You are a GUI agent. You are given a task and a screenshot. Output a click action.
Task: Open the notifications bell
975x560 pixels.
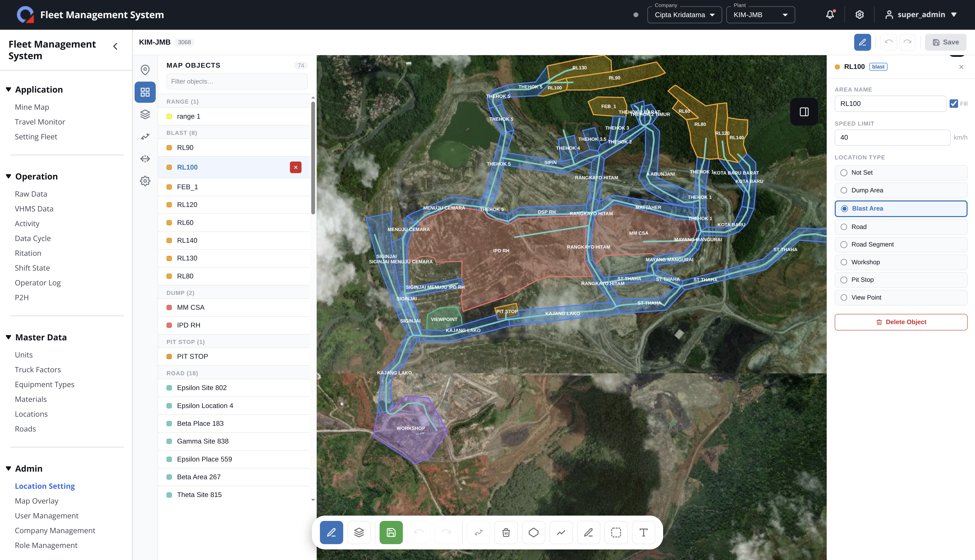[830, 15]
